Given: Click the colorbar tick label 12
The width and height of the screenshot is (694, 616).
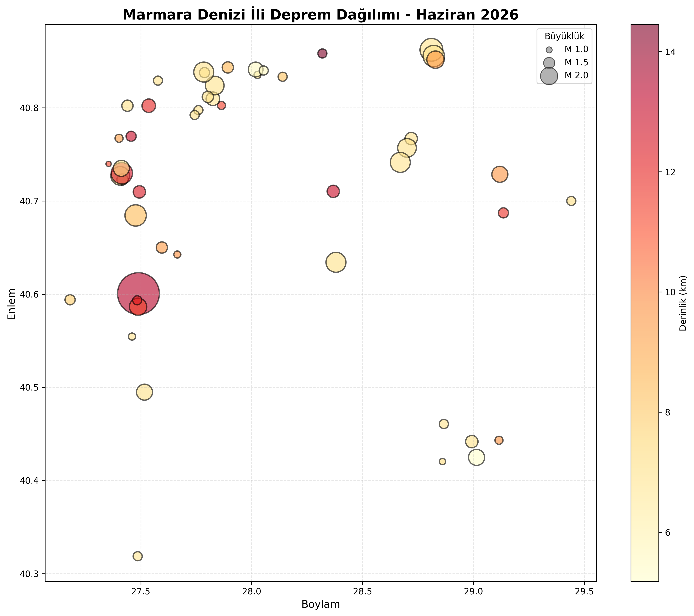Looking at the screenshot, I should (x=670, y=172).
